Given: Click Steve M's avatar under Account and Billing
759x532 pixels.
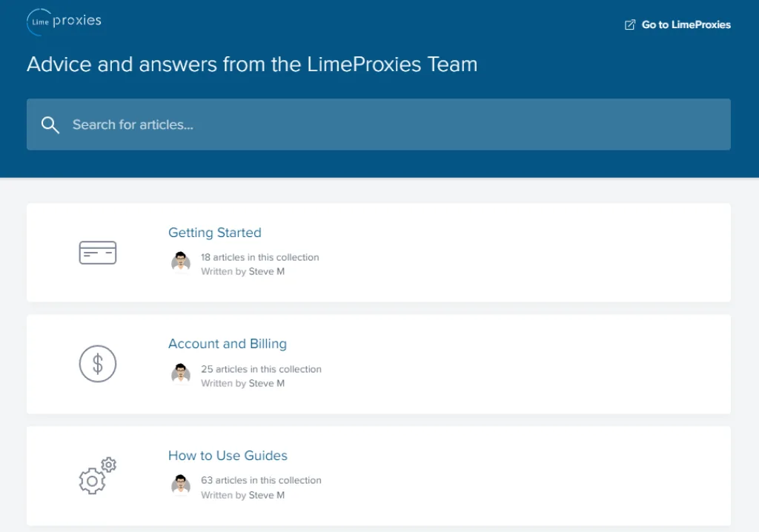Looking at the screenshot, I should [181, 374].
